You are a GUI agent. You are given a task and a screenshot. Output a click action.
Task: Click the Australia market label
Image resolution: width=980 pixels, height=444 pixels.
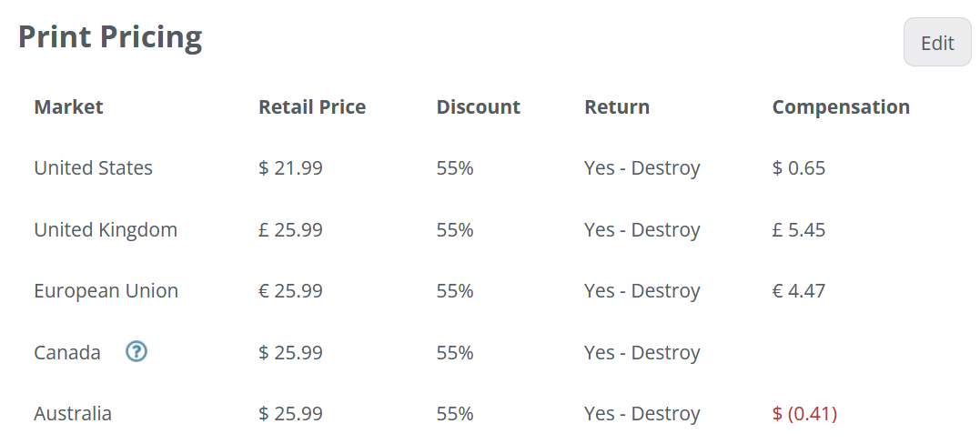coord(73,414)
